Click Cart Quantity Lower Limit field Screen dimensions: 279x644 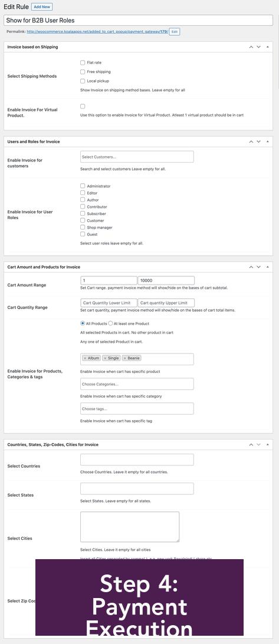click(109, 303)
